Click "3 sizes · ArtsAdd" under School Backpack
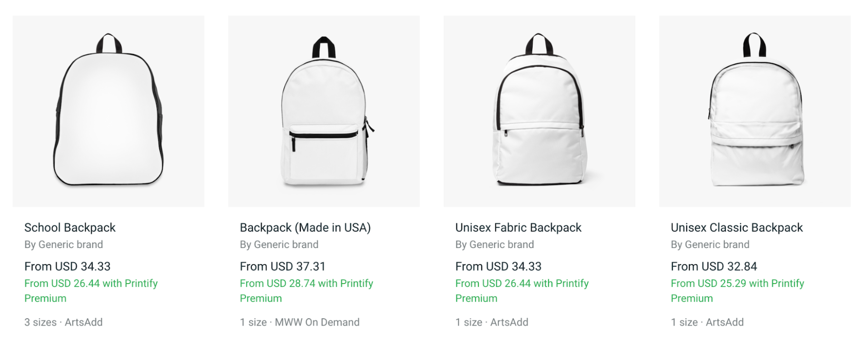The width and height of the screenshot is (868, 346). click(63, 322)
